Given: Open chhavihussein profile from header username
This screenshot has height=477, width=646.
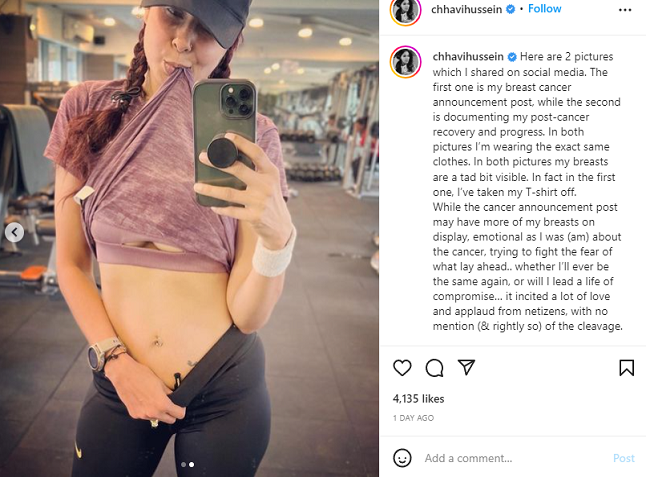Looking at the screenshot, I should point(466,9).
